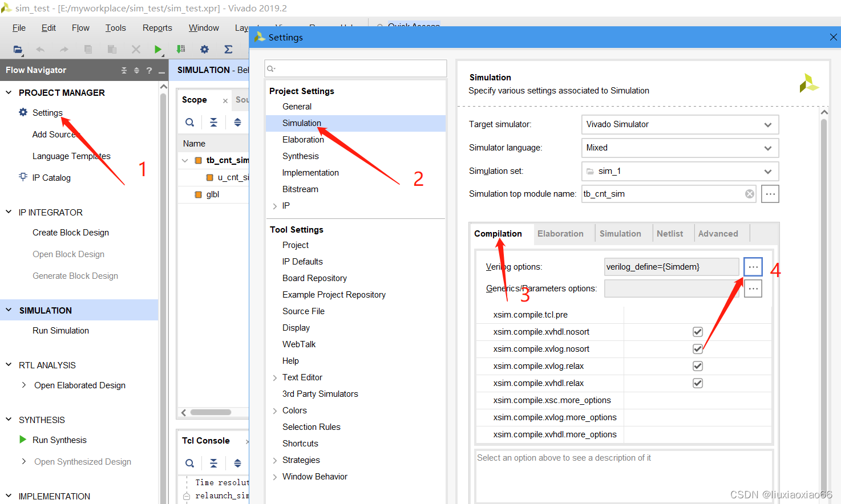Expand all icon in Tcl Console toolbar
This screenshot has width=841, height=504.
coord(237,463)
